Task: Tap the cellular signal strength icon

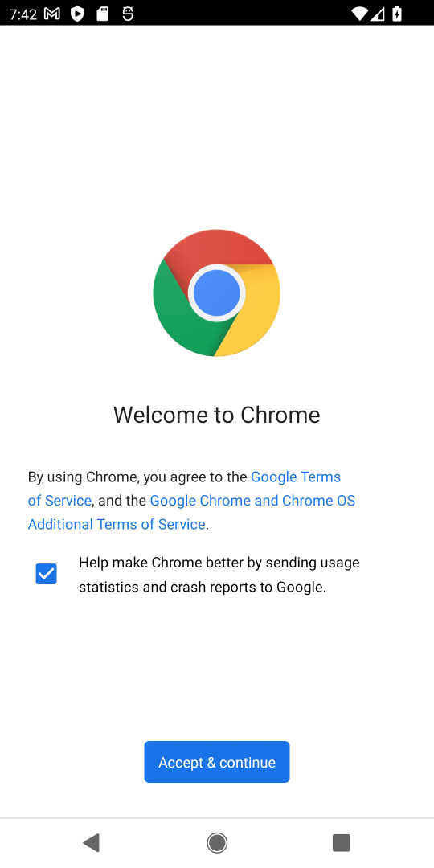Action: [x=378, y=14]
